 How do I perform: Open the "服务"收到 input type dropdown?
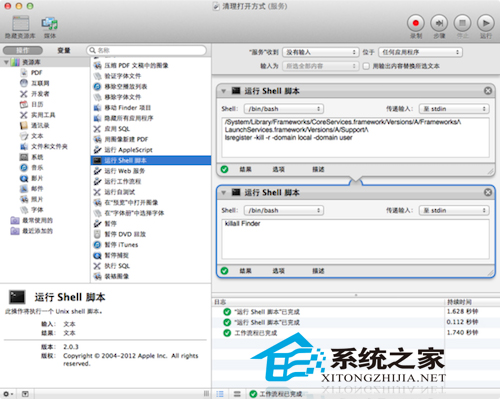tap(321, 52)
